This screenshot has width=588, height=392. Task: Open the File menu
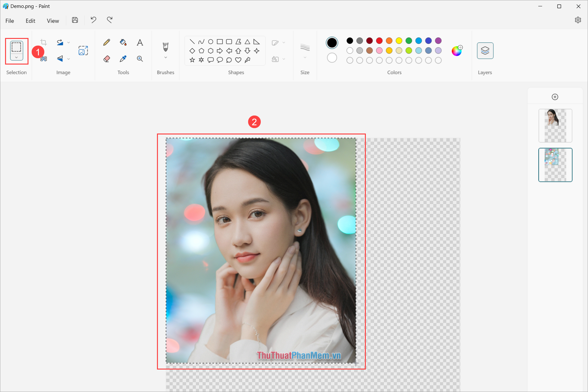tap(9, 20)
